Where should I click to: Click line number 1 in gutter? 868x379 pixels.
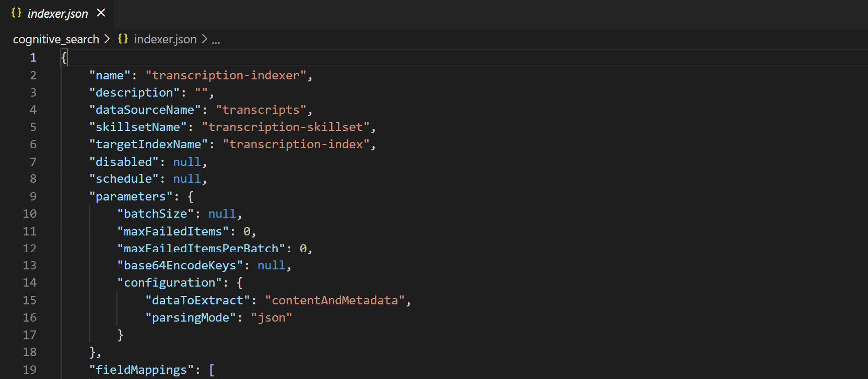(x=33, y=57)
